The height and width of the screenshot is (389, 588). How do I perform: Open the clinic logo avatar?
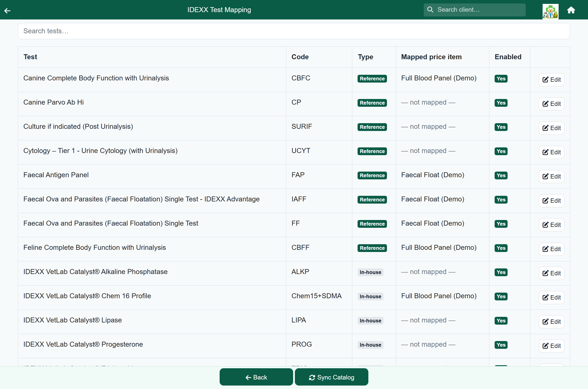click(550, 11)
